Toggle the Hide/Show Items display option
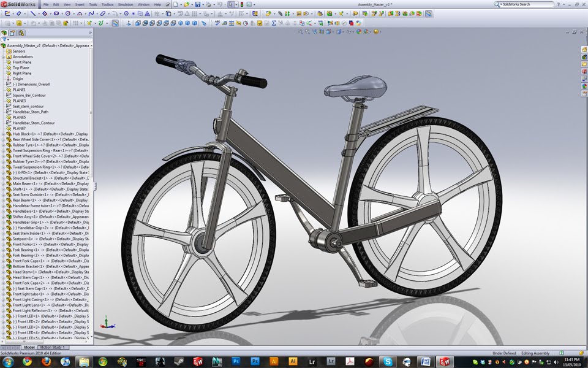Screen dimensions: 588x368 [x=348, y=31]
